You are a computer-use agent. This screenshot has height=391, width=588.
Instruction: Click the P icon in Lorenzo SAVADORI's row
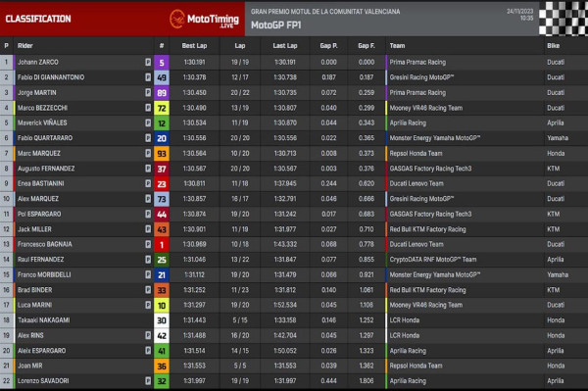(148, 381)
